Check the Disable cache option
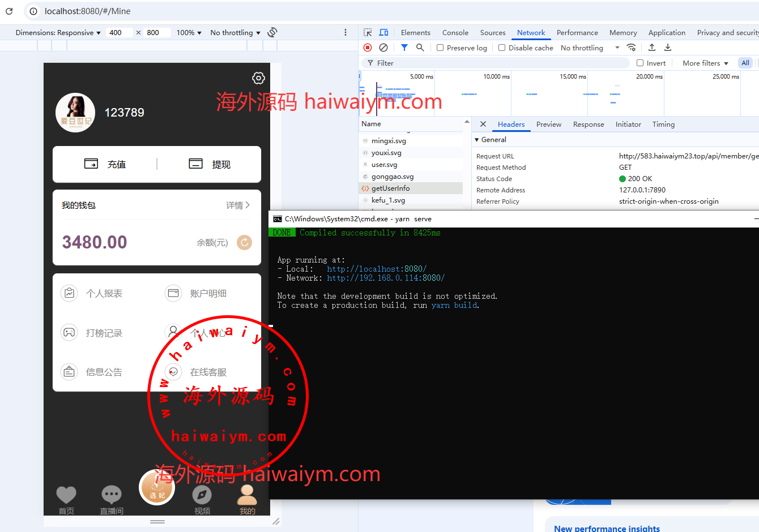Viewport: 759px width, 532px height. point(502,48)
